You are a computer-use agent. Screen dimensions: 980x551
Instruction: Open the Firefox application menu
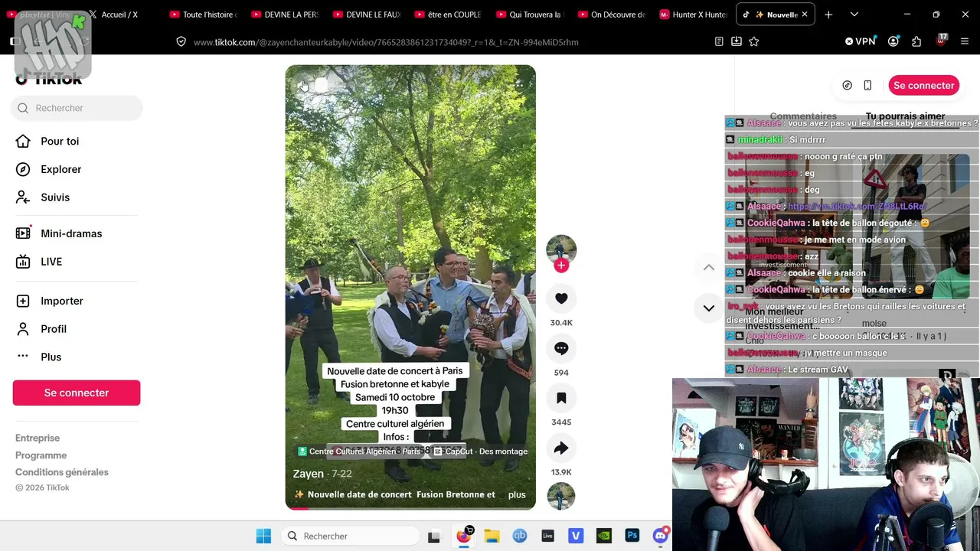pos(965,41)
